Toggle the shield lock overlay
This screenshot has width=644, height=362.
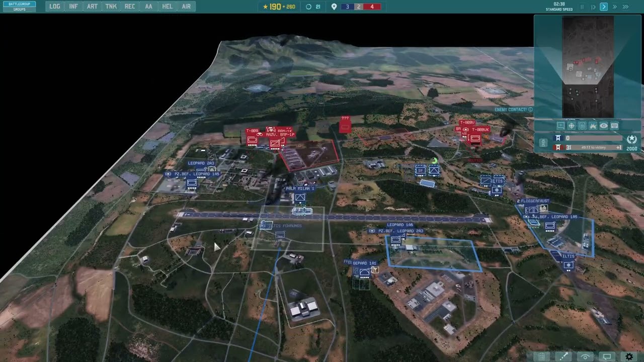582,126
